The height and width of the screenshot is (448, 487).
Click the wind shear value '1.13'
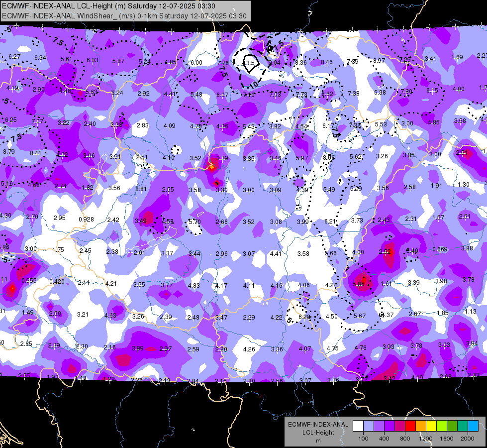(471, 311)
